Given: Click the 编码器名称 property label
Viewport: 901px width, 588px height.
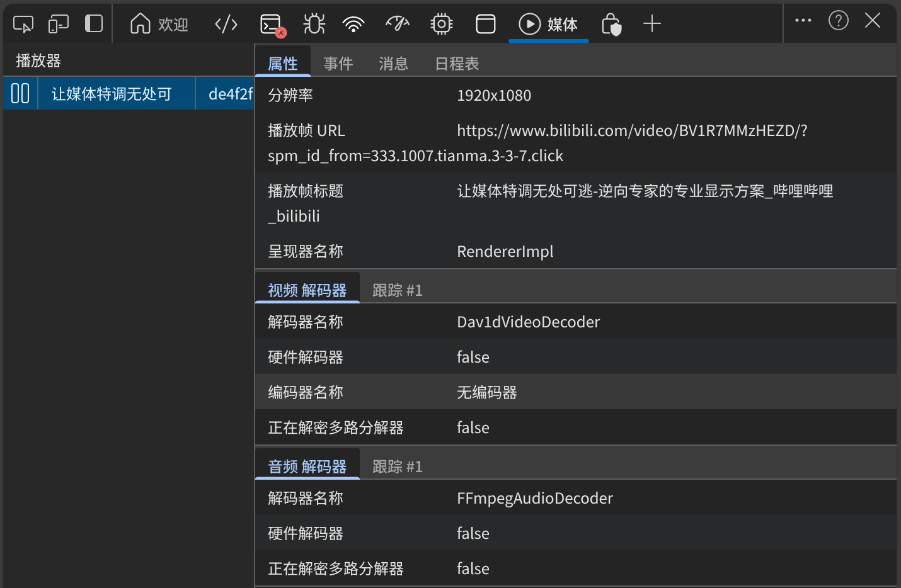Looking at the screenshot, I should point(306,392).
